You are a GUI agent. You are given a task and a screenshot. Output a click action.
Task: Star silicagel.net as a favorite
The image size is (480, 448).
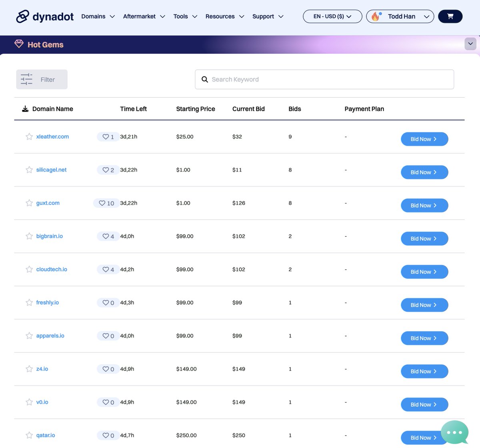[29, 170]
